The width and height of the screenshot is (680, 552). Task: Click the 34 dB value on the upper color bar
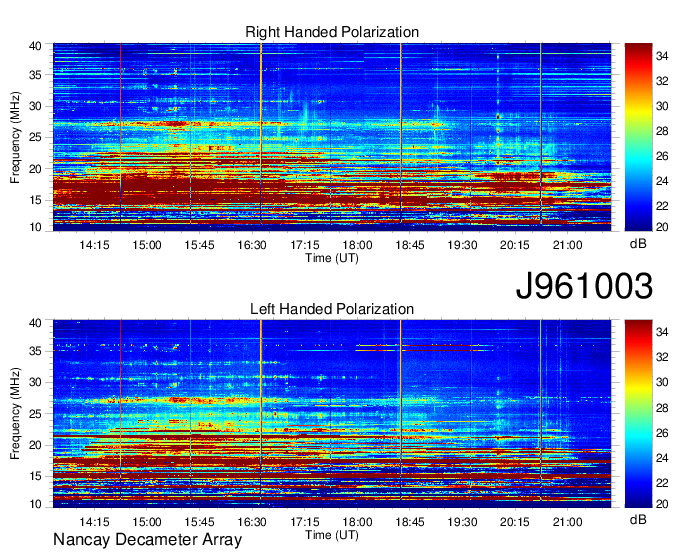tap(662, 56)
